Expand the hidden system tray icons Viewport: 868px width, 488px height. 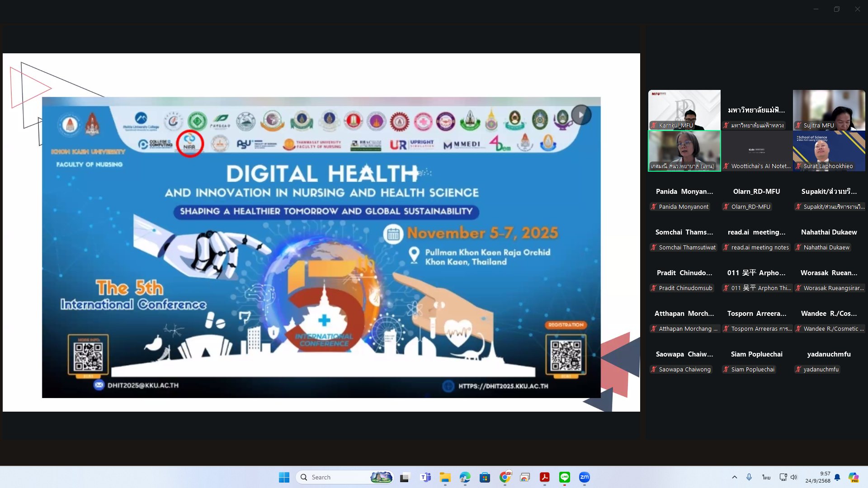pyautogui.click(x=734, y=477)
